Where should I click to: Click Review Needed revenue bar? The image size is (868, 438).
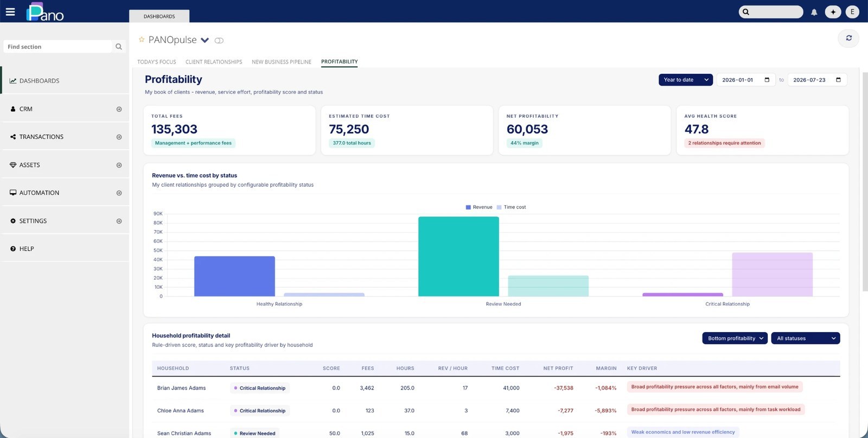458,256
